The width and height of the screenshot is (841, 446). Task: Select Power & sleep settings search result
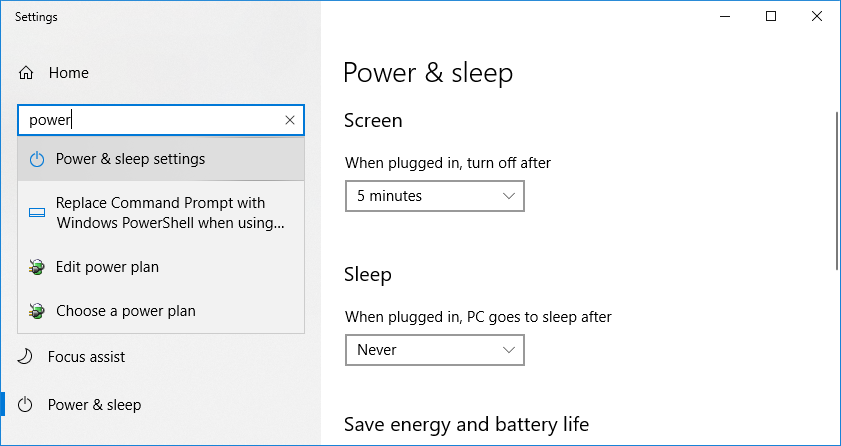(130, 159)
